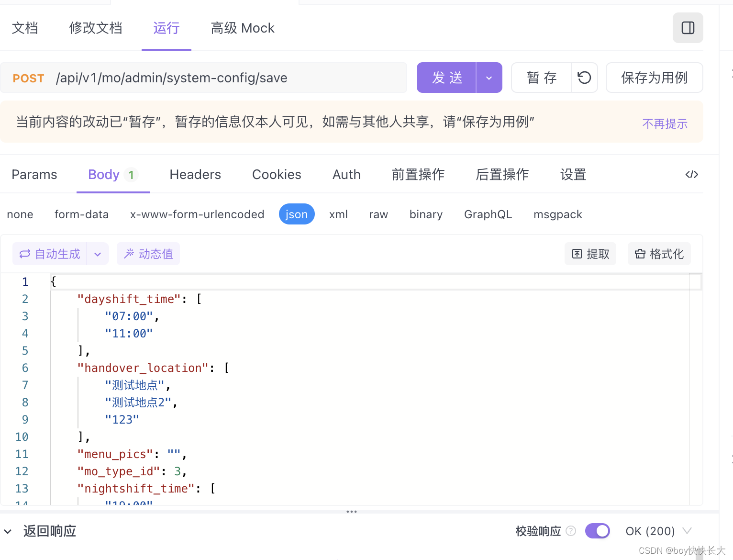Viewport: 733px width, 560px height.
Task: Click the request URL input field
Action: pyautogui.click(x=203, y=78)
